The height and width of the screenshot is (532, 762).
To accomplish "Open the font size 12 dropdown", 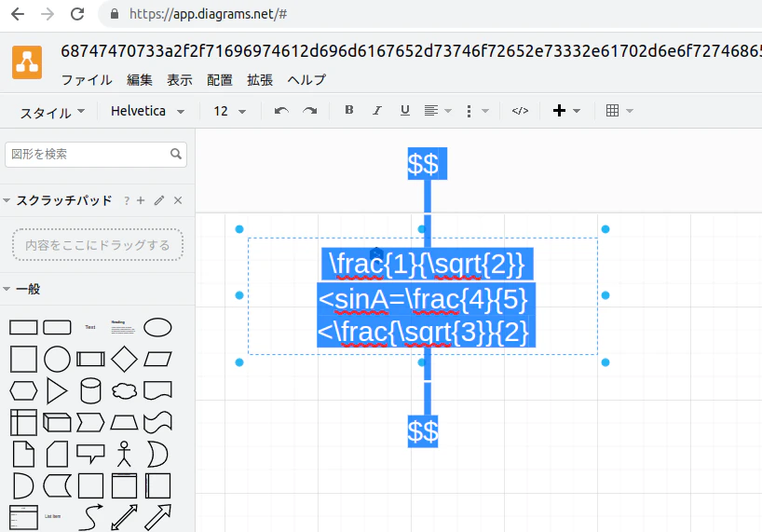I will point(229,111).
